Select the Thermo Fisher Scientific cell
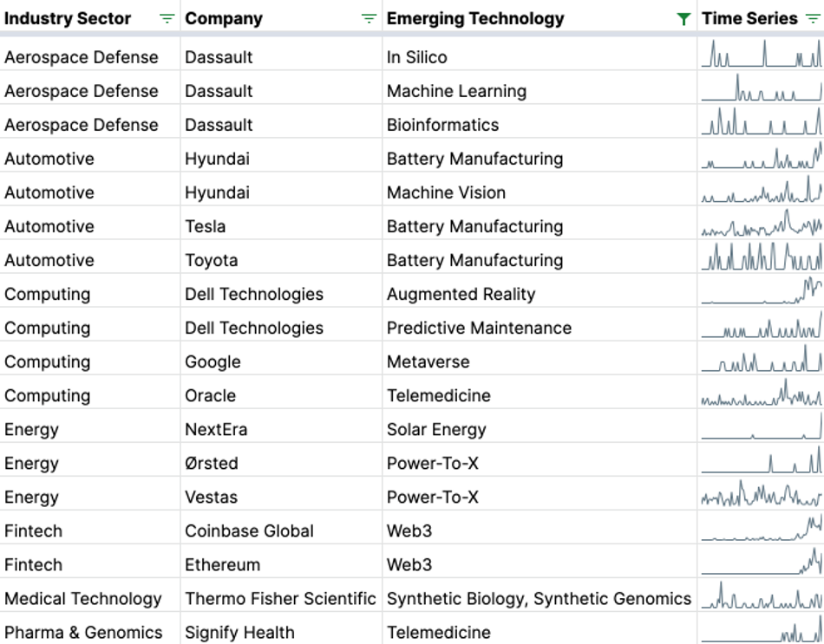This screenshot has width=824, height=644. [281, 598]
